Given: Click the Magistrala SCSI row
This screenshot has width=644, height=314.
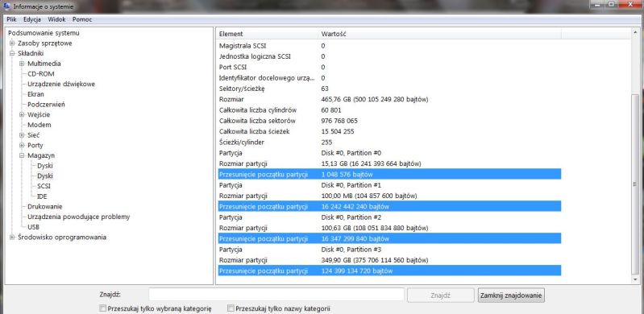Looking at the screenshot, I should 389,46.
